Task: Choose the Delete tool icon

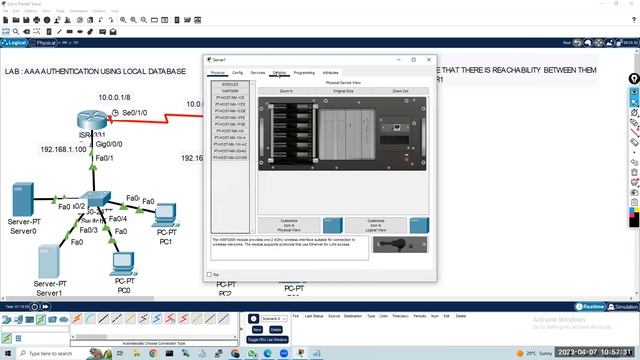Action: coord(27,31)
